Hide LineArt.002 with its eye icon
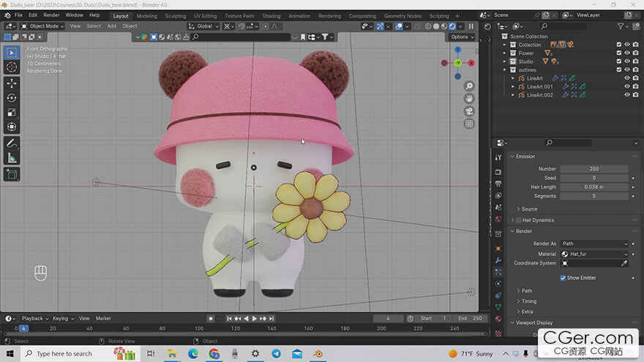644x362 pixels. [627, 95]
